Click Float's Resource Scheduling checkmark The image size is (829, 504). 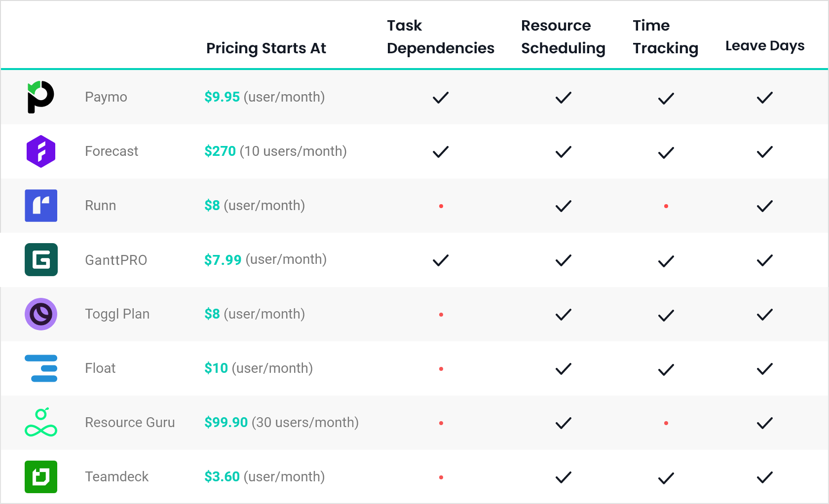pos(563,369)
